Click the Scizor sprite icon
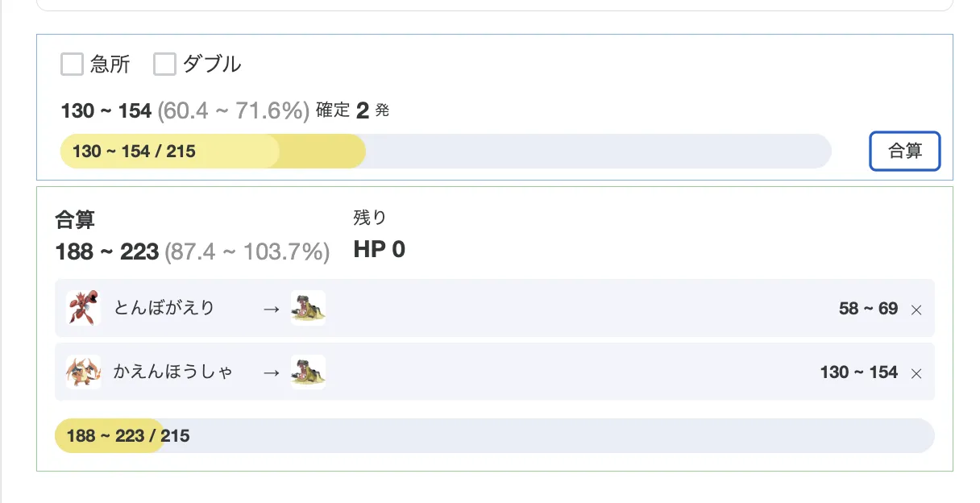 coord(83,308)
